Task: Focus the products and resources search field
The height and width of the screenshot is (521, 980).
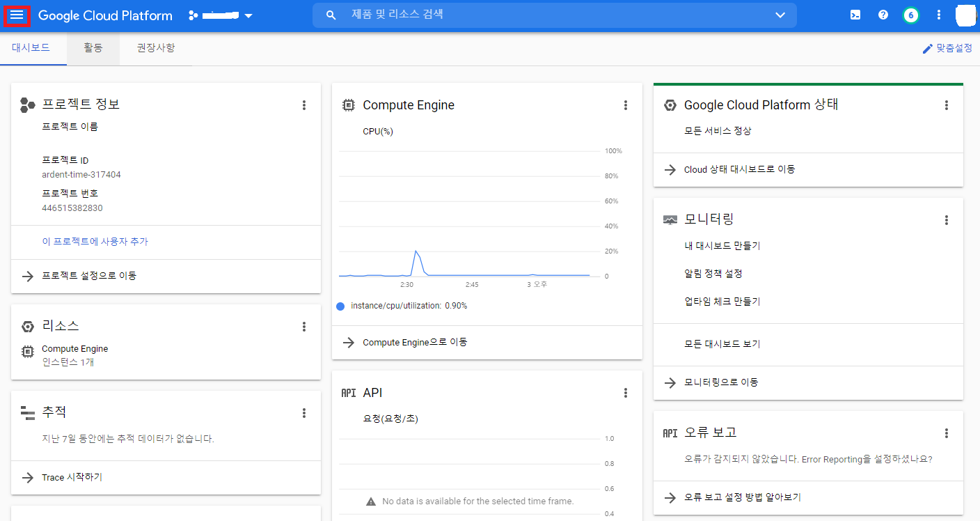Action: click(555, 15)
